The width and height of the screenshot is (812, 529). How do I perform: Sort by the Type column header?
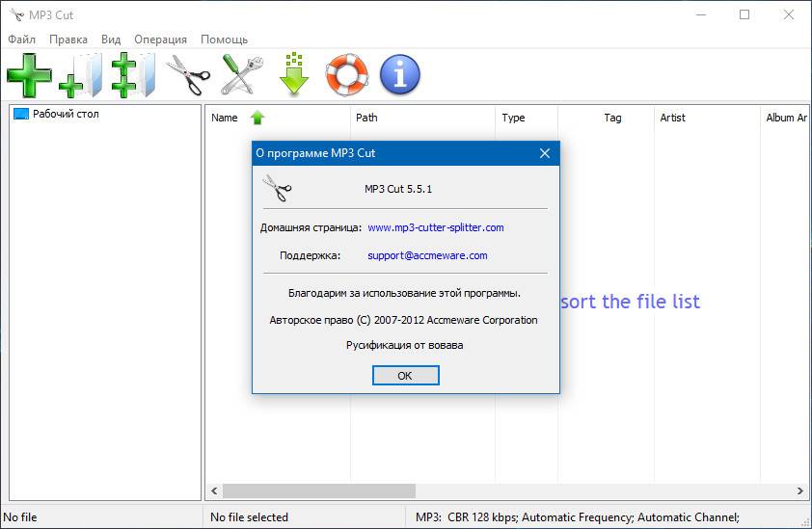coord(513,118)
